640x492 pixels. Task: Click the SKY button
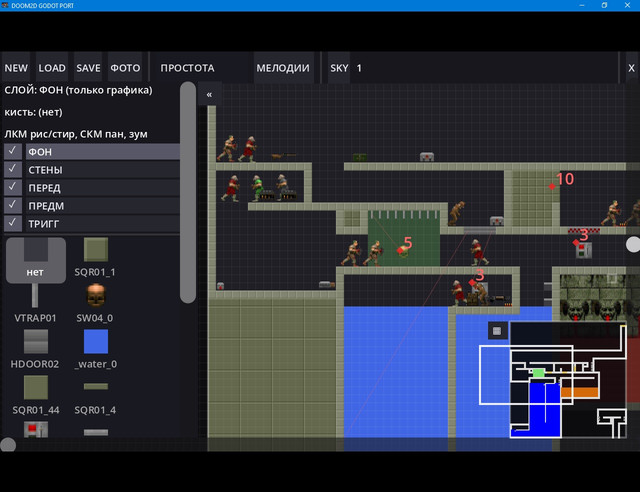point(339,68)
